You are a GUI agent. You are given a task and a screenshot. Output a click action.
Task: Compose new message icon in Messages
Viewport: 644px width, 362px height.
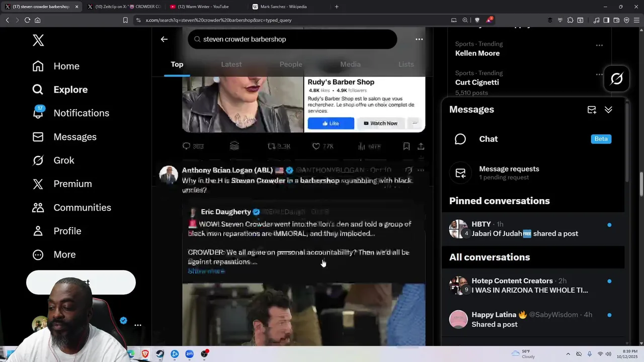tap(592, 110)
